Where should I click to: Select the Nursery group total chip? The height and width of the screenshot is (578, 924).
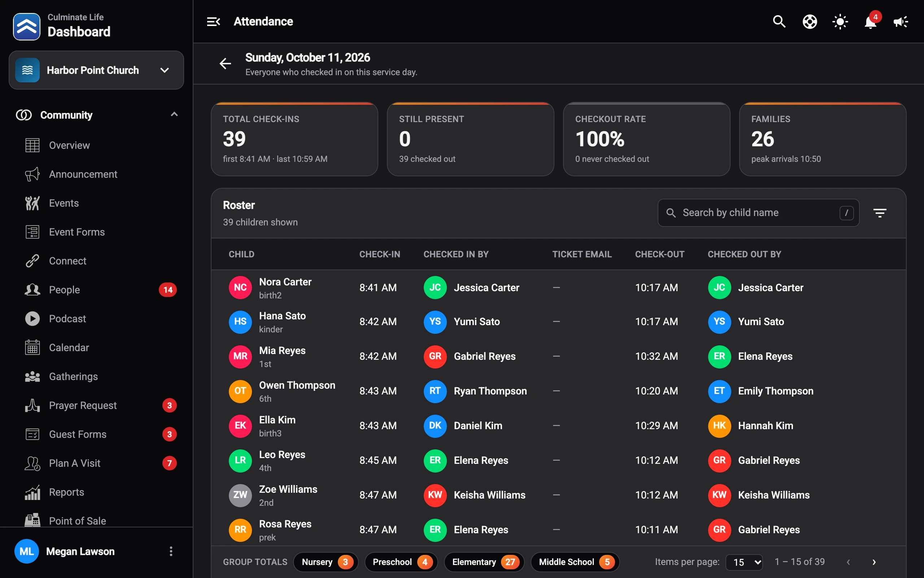pyautogui.click(x=326, y=562)
